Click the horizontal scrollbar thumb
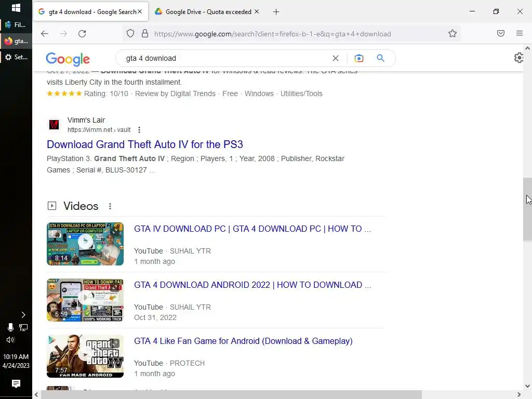The width and height of the screenshot is (532, 399). point(231,395)
